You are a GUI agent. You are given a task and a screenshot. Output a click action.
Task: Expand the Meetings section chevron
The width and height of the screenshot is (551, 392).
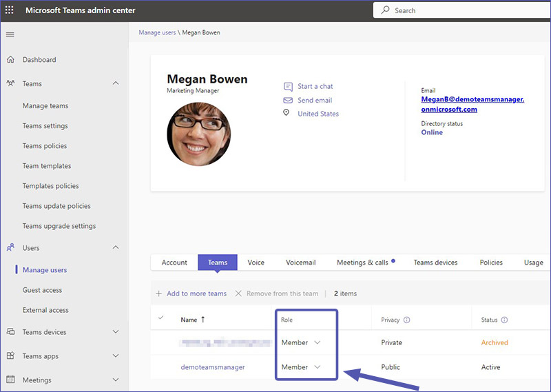[x=116, y=380]
